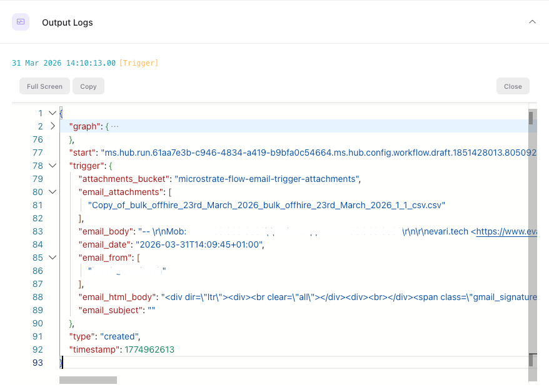Click line number 93 in the gutter
The image size is (549, 392).
[x=38, y=363]
